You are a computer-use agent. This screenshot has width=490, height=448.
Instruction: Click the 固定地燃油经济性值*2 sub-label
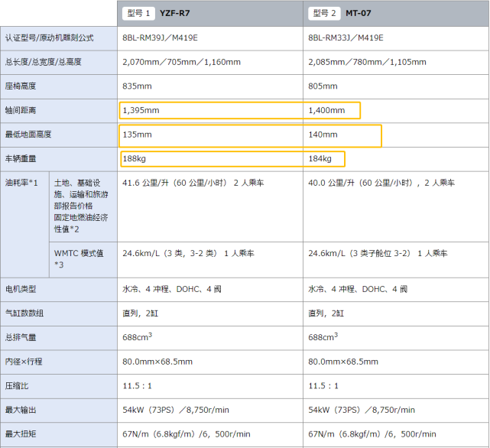pos(81,223)
